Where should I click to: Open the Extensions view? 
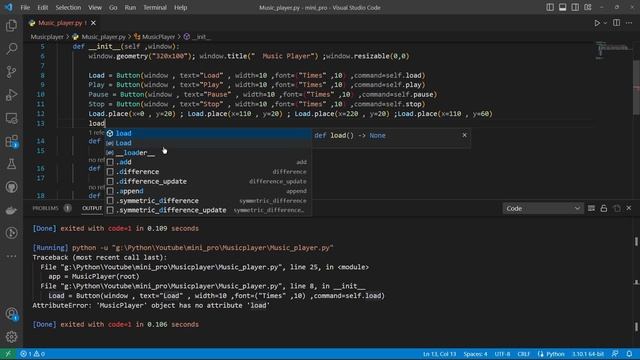pos(11,142)
